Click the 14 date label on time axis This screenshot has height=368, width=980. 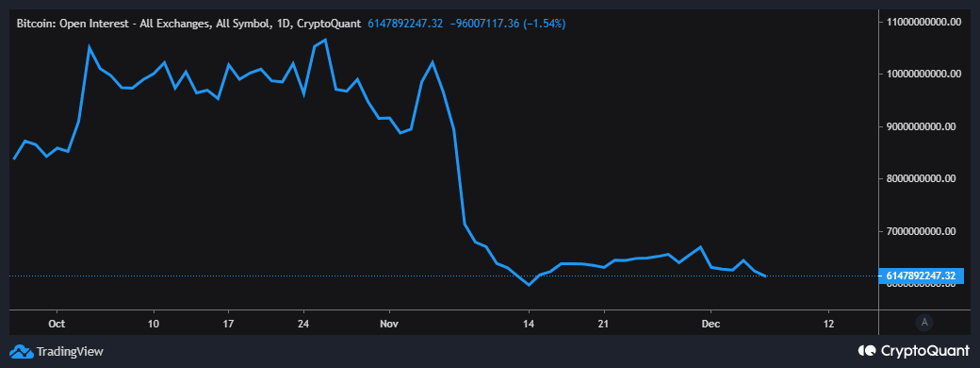point(529,324)
